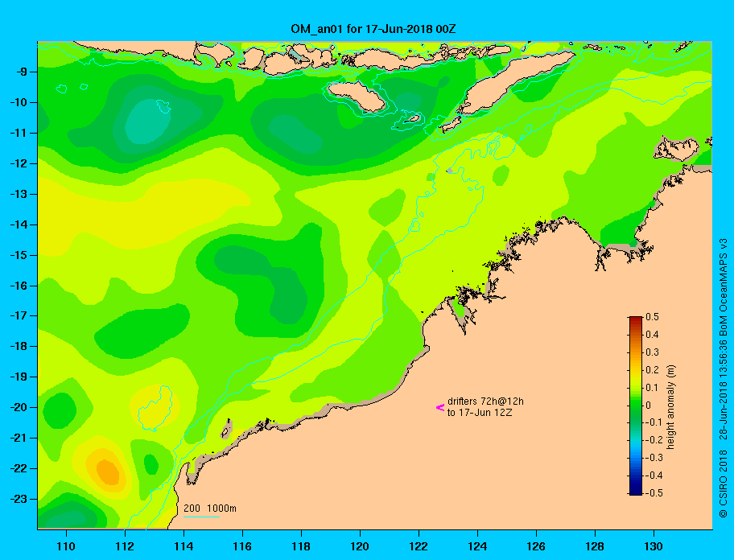734x560 pixels.
Task: Click latitude axis label -16
Action: pyautogui.click(x=19, y=286)
